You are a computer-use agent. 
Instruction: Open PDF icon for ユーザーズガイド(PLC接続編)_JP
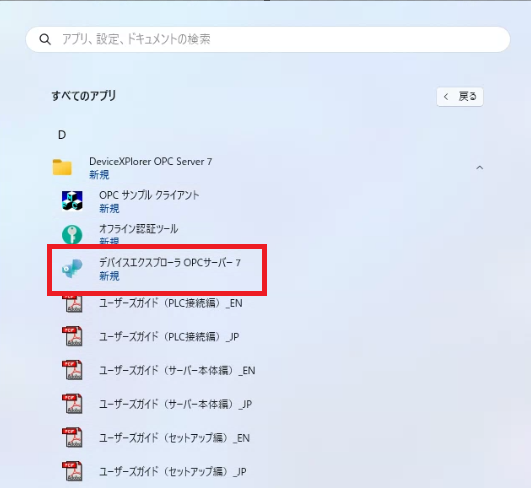72,336
